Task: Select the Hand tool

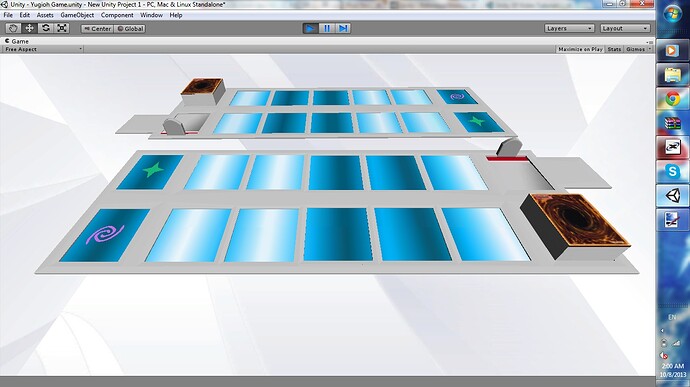Action: [x=13, y=29]
